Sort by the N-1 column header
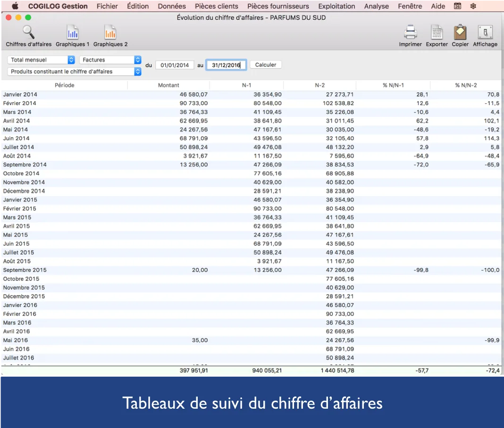Image resolution: width=504 pixels, height=428 pixels. (x=246, y=85)
